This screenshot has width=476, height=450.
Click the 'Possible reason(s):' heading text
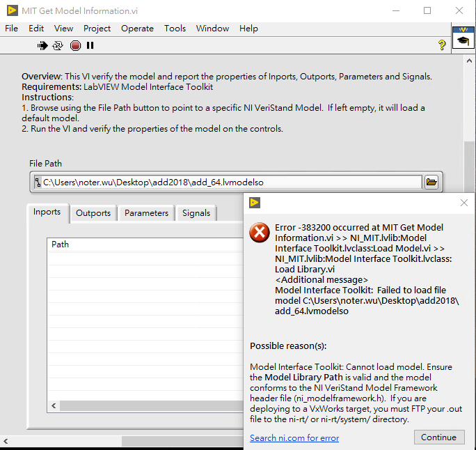coord(288,346)
